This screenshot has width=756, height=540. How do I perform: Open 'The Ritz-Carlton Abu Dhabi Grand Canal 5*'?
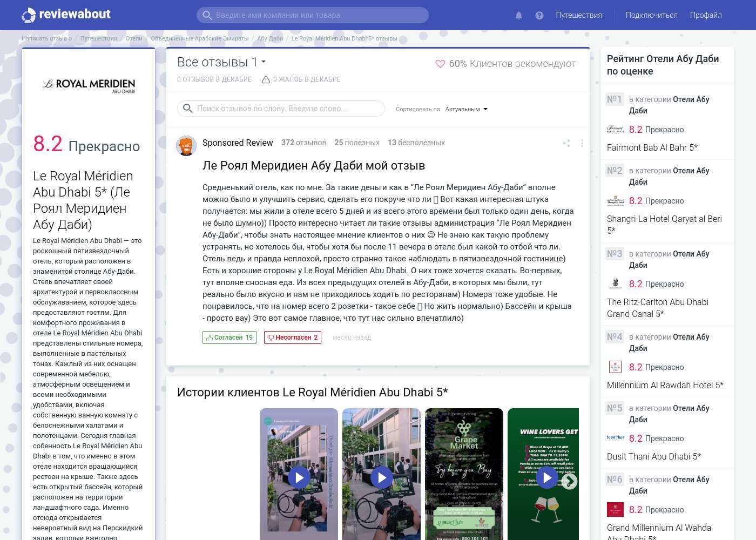(657, 308)
